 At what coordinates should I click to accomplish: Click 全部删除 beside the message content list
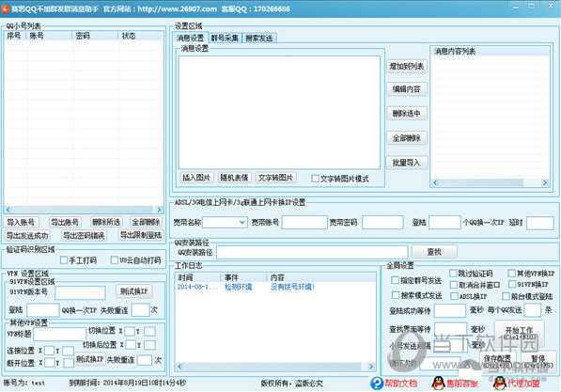coord(407,138)
